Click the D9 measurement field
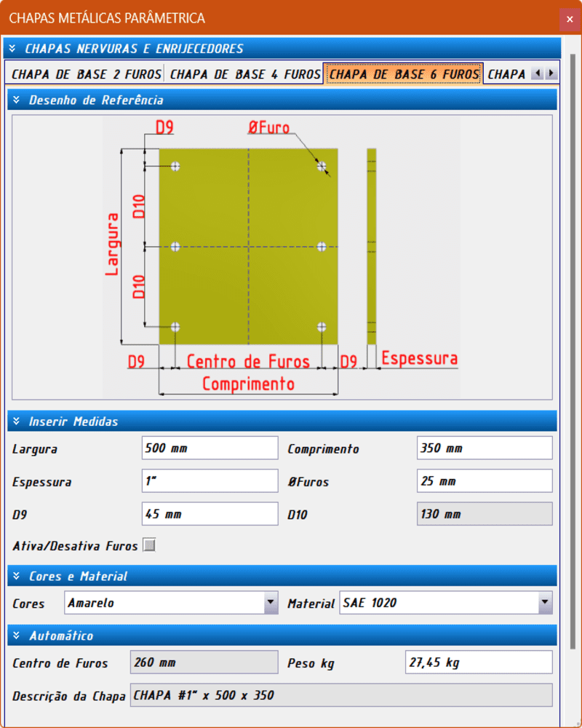Viewport: 582px width, 728px height. pos(210,514)
